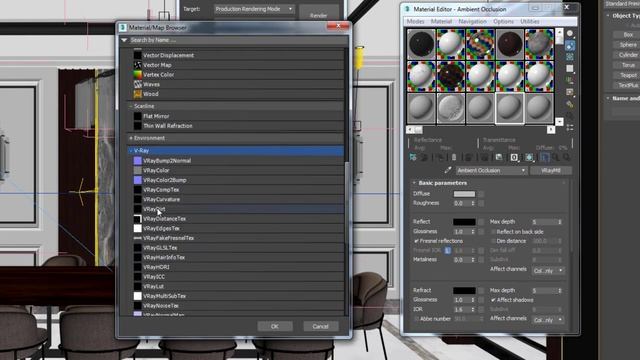Image resolution: width=640 pixels, height=360 pixels.
Task: Open the Sample Type sphere flyout icon
Action: [570, 33]
